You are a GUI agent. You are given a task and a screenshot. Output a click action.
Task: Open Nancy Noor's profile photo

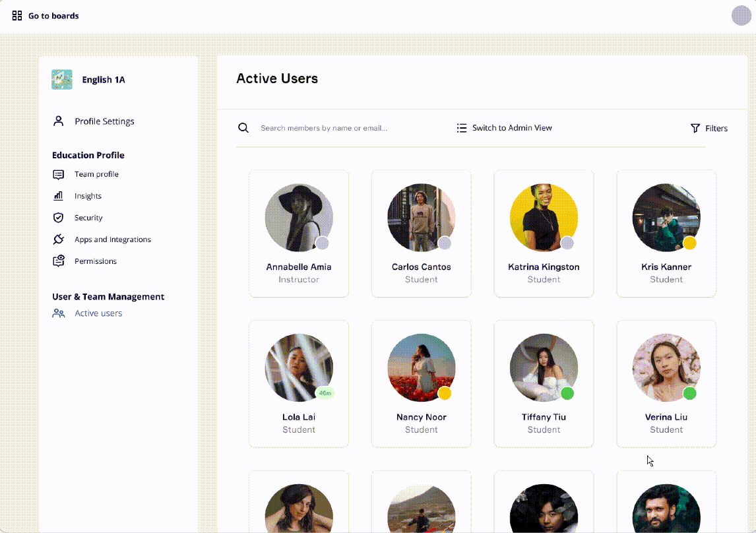click(421, 367)
